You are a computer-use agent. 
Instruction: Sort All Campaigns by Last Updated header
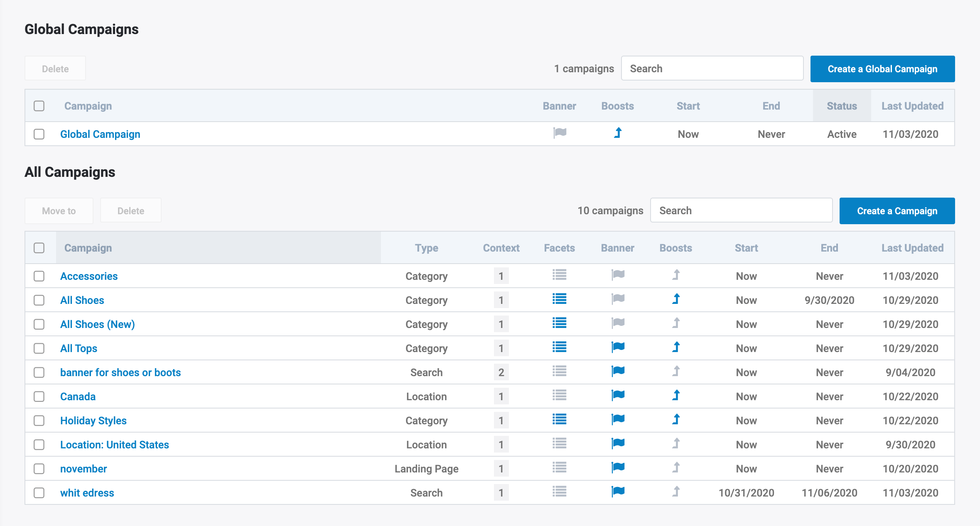912,248
